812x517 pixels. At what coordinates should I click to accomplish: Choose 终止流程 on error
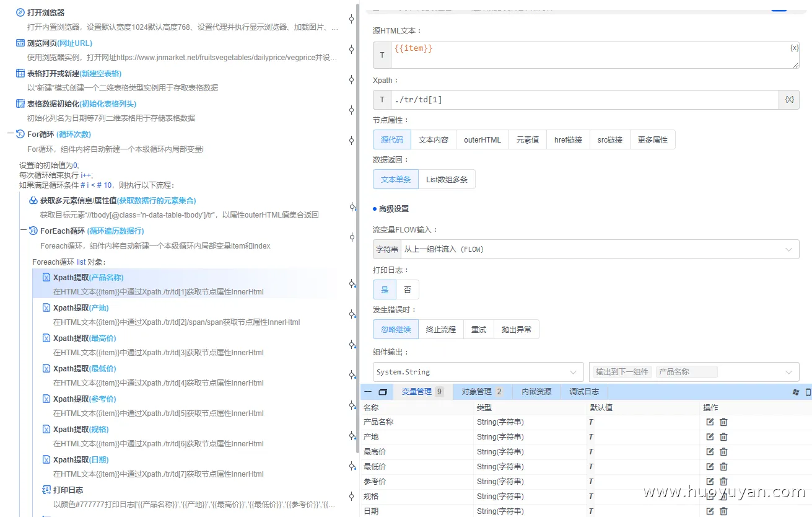coord(441,329)
